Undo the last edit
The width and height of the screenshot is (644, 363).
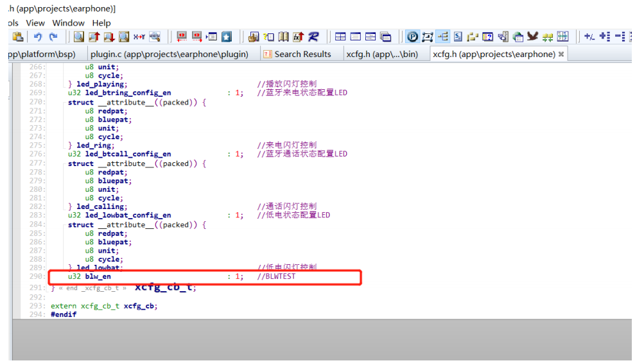[x=38, y=37]
